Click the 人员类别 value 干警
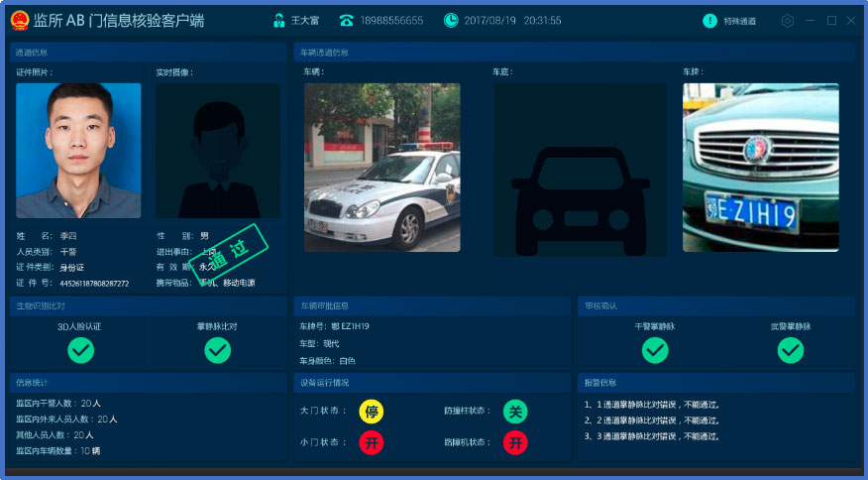The height and width of the screenshot is (480, 868). point(68,252)
